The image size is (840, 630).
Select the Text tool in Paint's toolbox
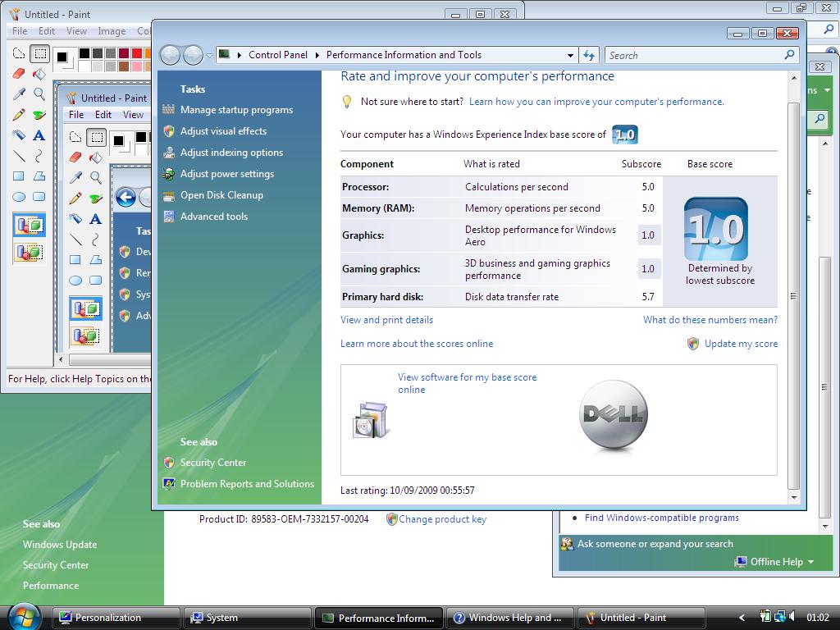[x=39, y=135]
